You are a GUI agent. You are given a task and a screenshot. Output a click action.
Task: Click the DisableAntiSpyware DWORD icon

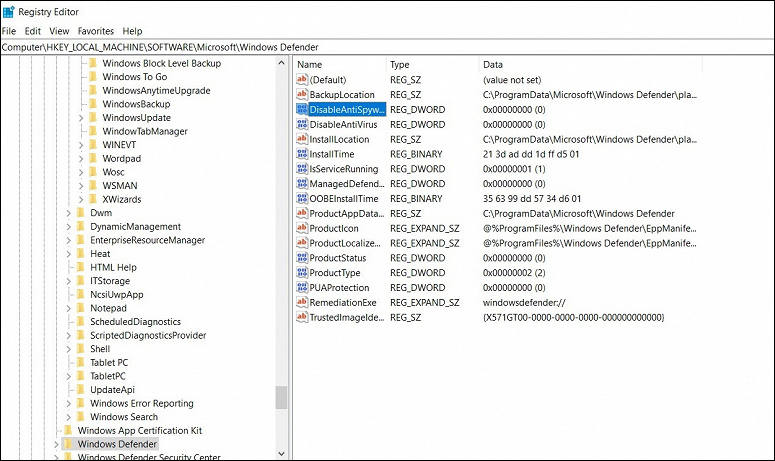click(x=301, y=109)
